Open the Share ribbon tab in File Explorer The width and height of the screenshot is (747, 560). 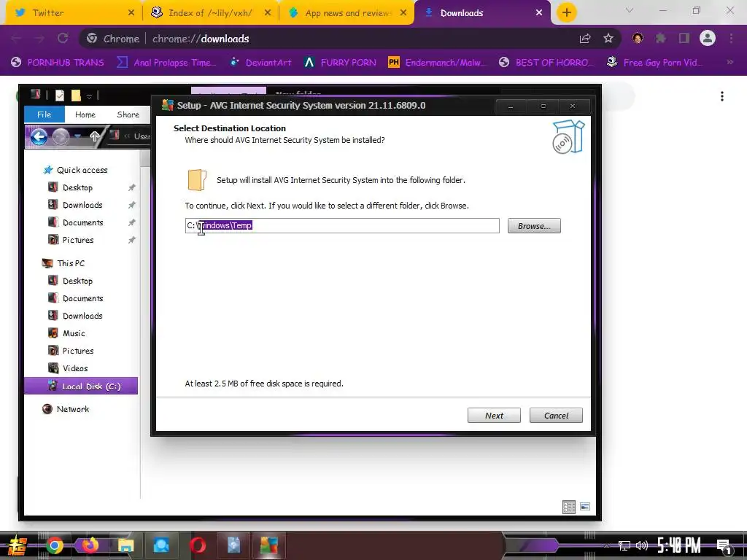128,114
